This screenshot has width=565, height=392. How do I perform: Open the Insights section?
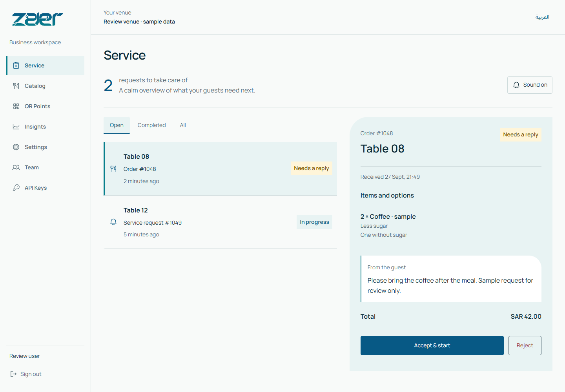click(46, 127)
